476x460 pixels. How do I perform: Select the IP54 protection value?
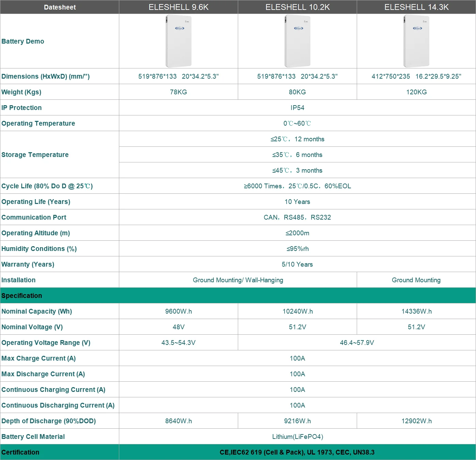pyautogui.click(x=297, y=108)
